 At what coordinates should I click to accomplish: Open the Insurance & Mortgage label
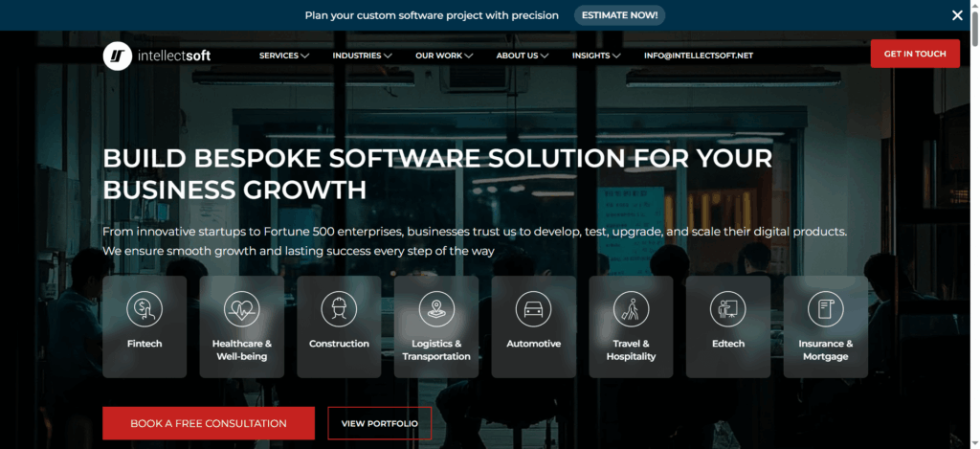pos(826,350)
